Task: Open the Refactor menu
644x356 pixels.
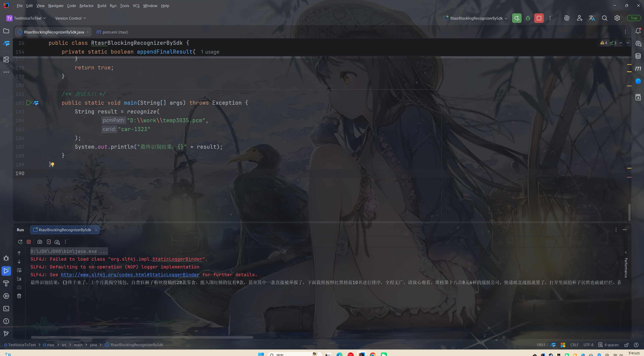Action: click(x=86, y=6)
